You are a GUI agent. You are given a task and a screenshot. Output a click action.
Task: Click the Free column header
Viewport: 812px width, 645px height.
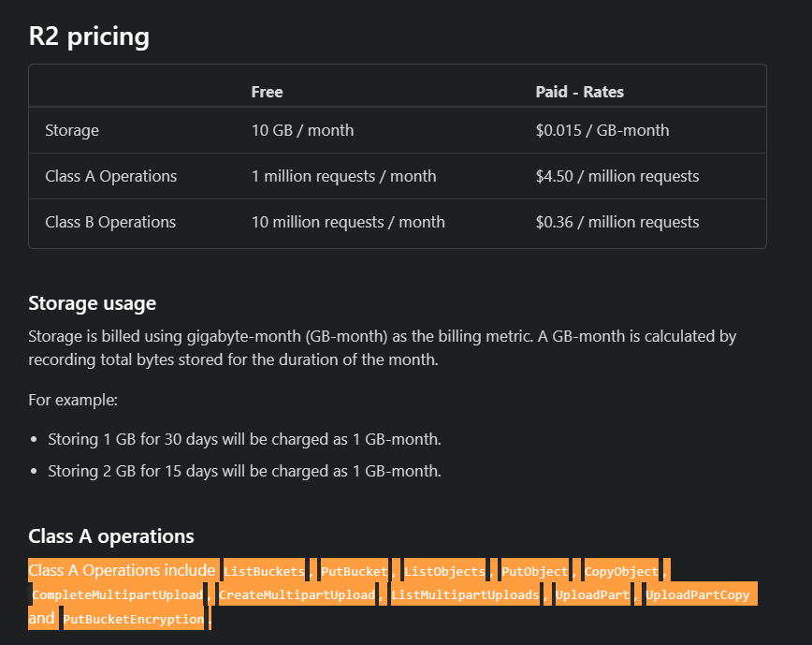click(x=267, y=92)
